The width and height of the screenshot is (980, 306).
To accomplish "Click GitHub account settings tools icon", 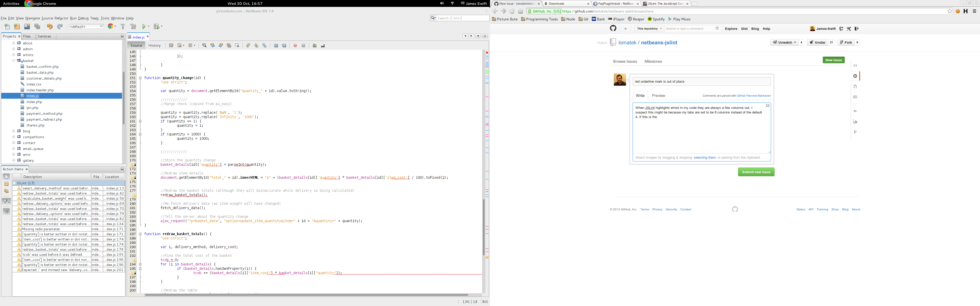I will pyautogui.click(x=849, y=29).
